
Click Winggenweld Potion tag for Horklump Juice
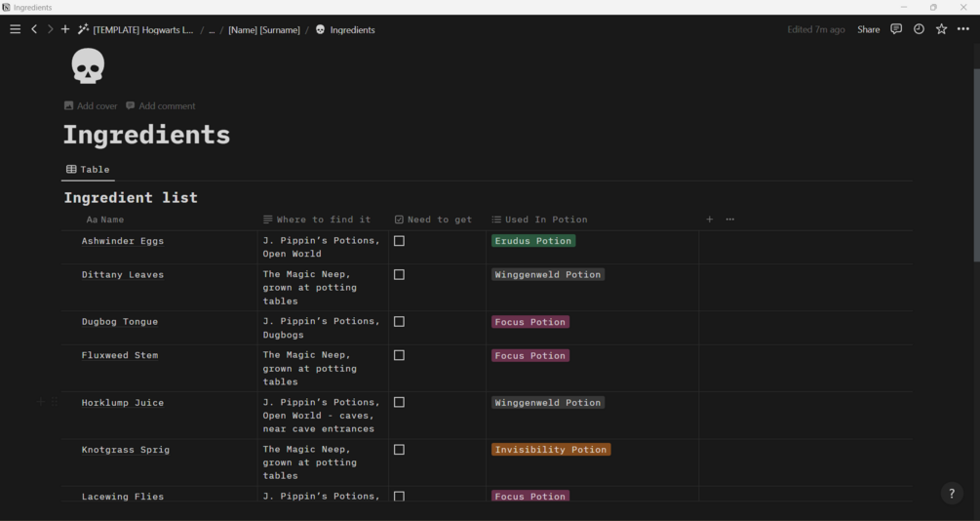(547, 402)
